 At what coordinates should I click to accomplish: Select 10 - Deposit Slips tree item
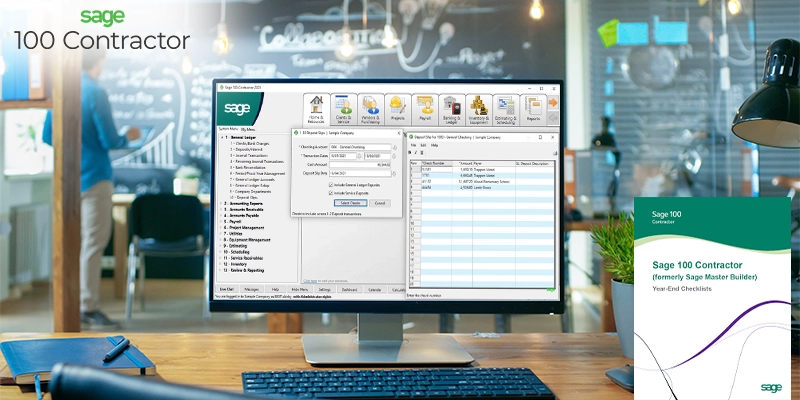click(x=244, y=197)
